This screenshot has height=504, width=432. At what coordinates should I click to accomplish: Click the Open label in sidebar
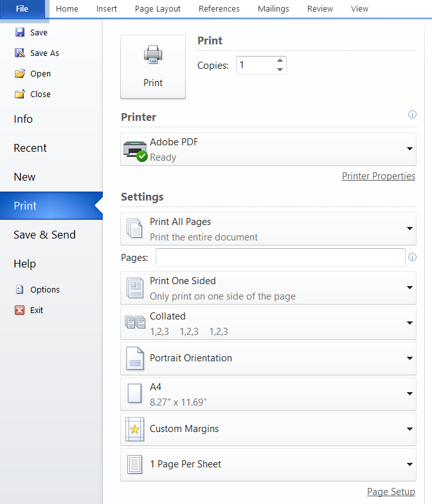tap(40, 74)
